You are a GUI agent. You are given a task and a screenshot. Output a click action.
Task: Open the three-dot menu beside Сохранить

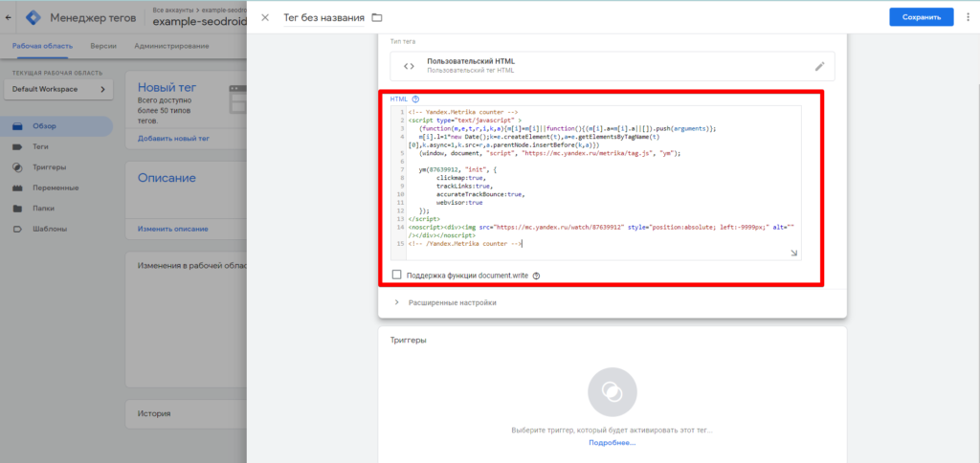click(968, 17)
